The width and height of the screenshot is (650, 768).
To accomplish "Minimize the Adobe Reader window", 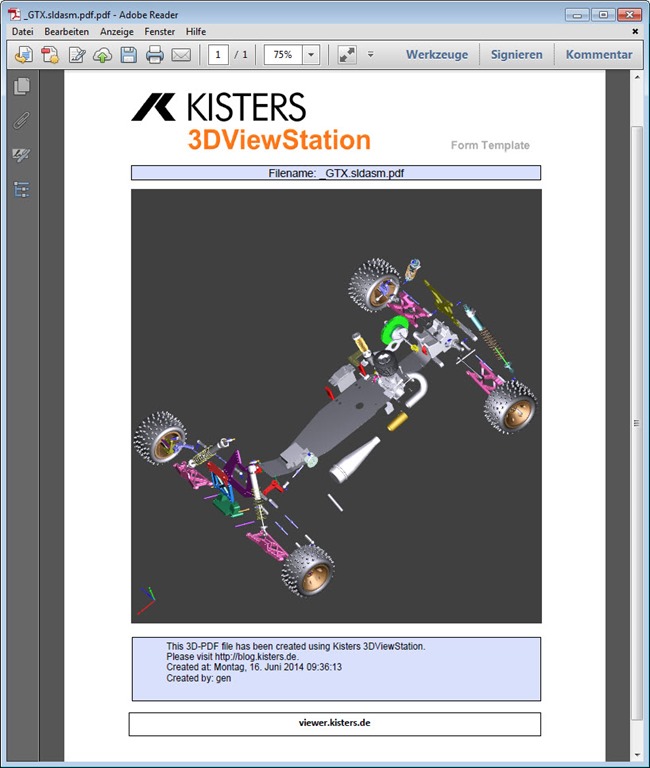I will 577,15.
